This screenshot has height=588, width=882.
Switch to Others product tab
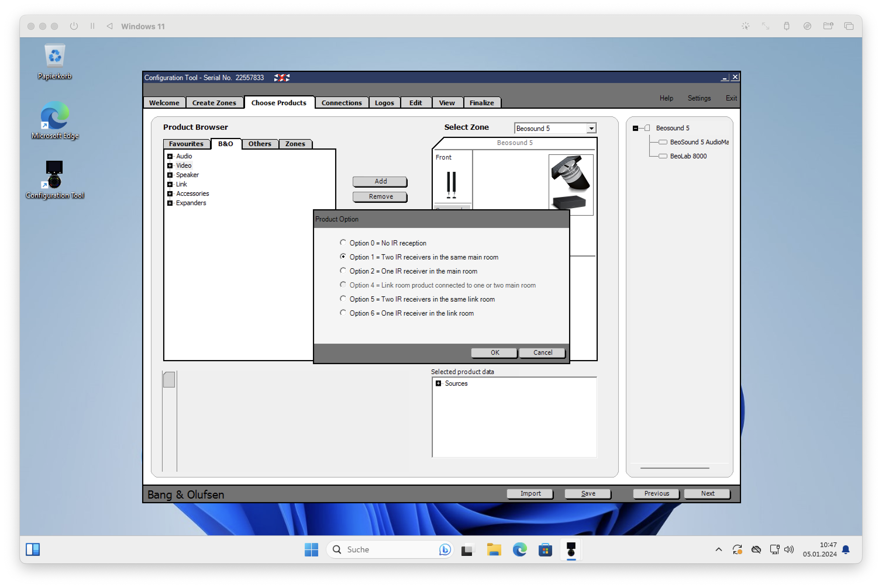click(x=260, y=144)
